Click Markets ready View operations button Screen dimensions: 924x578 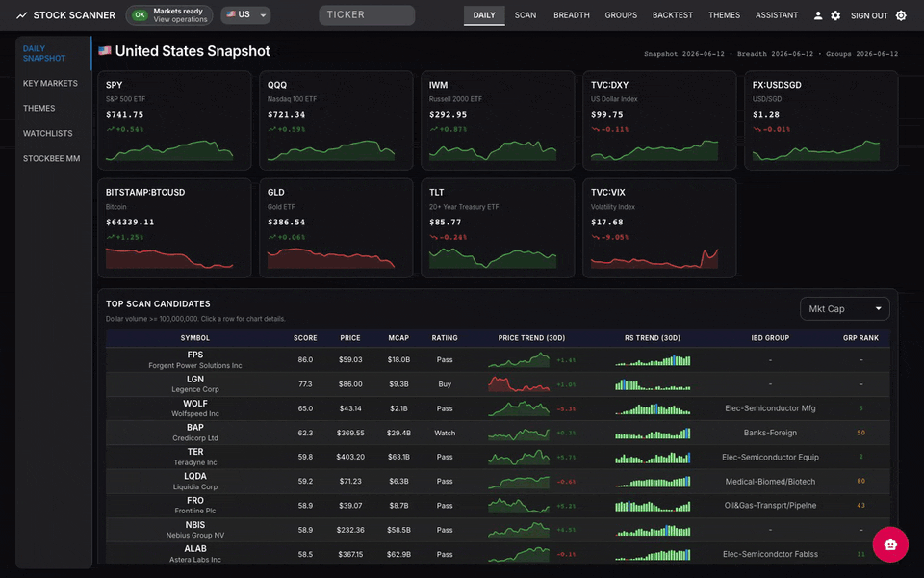pos(170,15)
